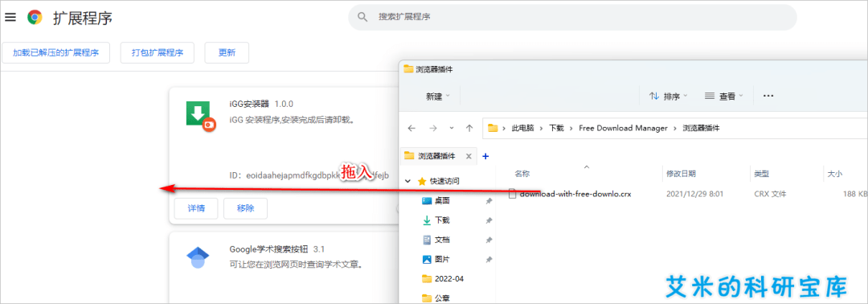Sort by 名称 column header
868x304 pixels.
click(522, 174)
